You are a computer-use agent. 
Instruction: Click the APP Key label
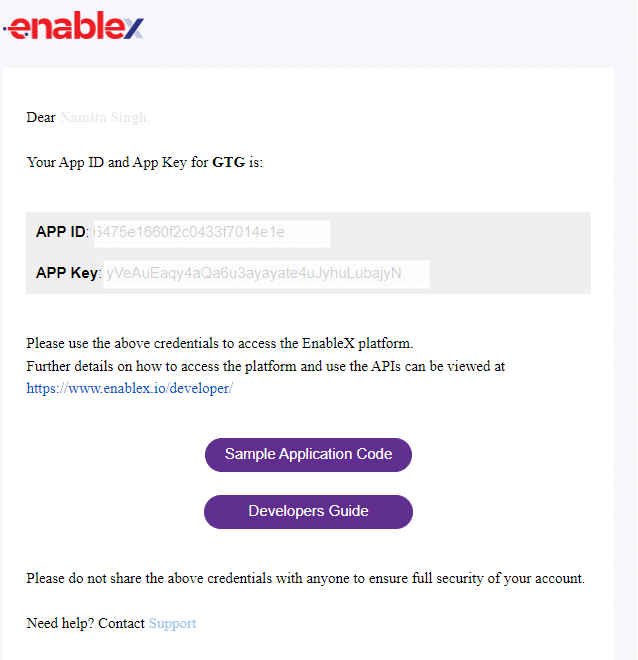68,273
